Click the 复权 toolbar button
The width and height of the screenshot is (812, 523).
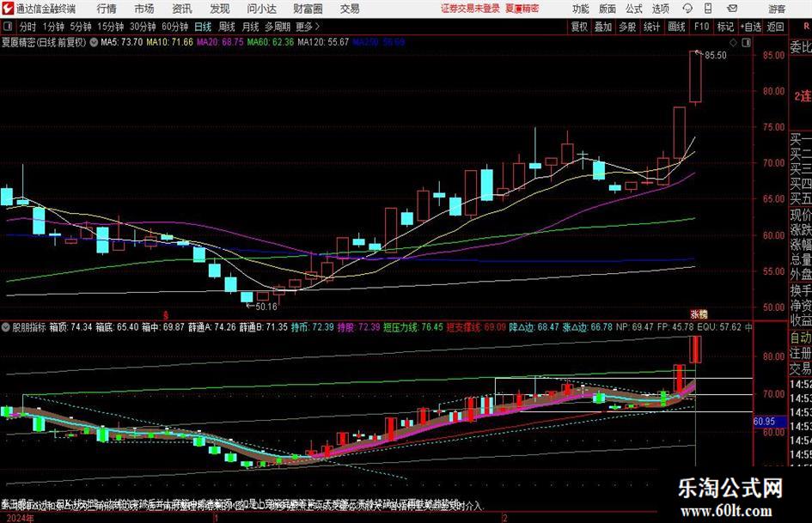(579, 27)
